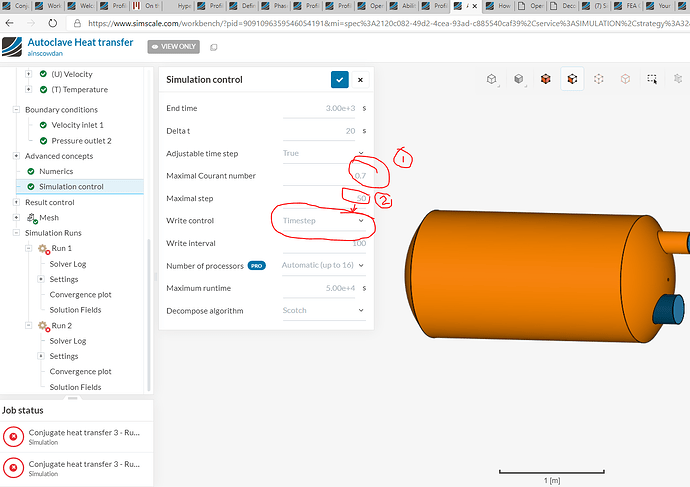Click the Mesh tree icon
This screenshot has width=690, height=487.
pyautogui.click(x=32, y=218)
